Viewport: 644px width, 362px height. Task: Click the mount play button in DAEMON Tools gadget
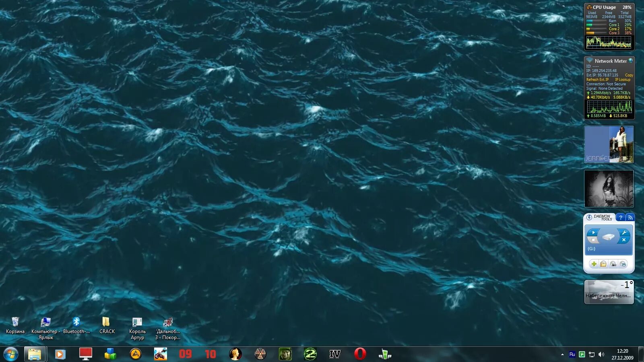(594, 232)
